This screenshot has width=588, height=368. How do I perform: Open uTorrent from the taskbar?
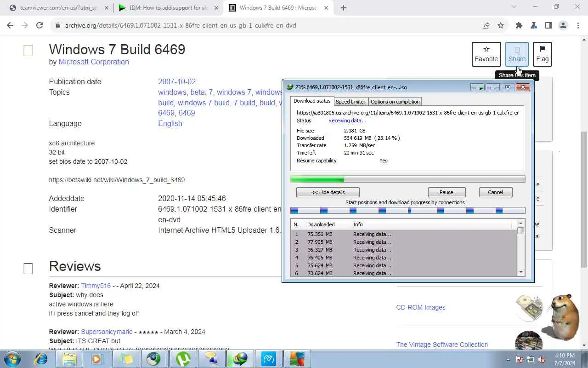[184, 359]
